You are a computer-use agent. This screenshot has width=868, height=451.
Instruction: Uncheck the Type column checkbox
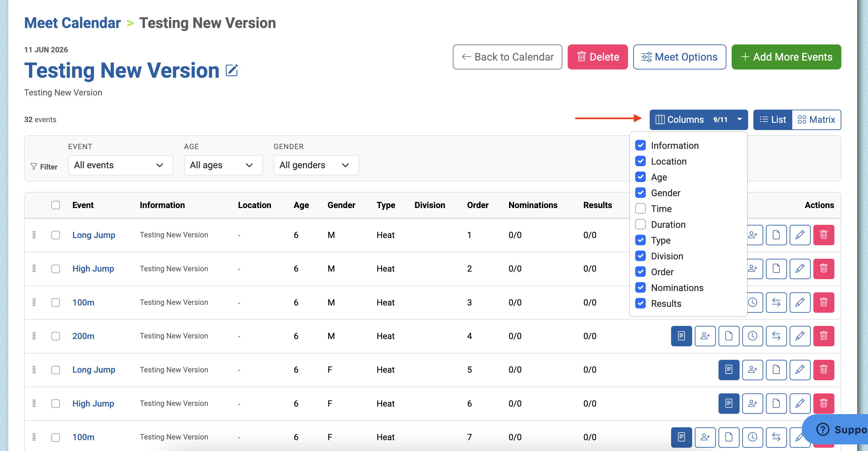640,240
